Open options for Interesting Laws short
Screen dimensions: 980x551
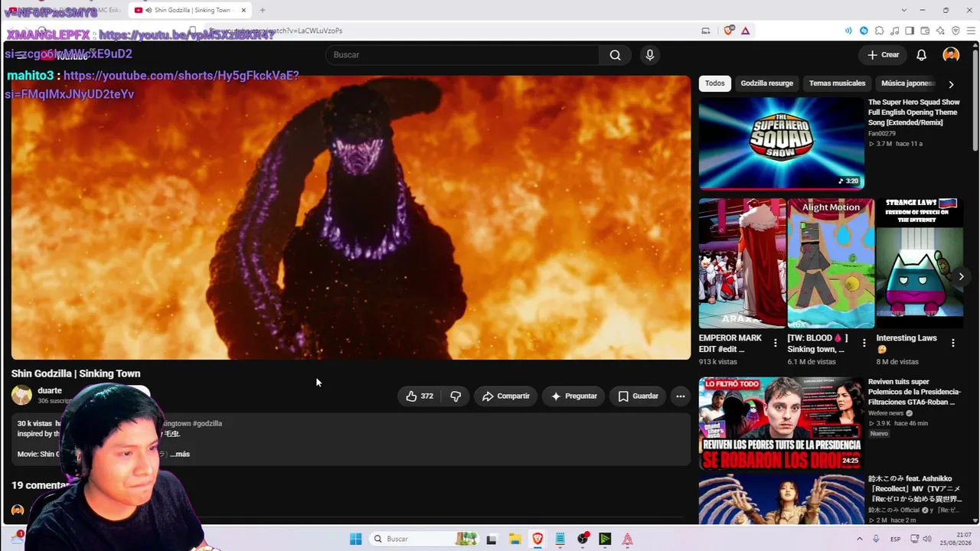click(953, 343)
